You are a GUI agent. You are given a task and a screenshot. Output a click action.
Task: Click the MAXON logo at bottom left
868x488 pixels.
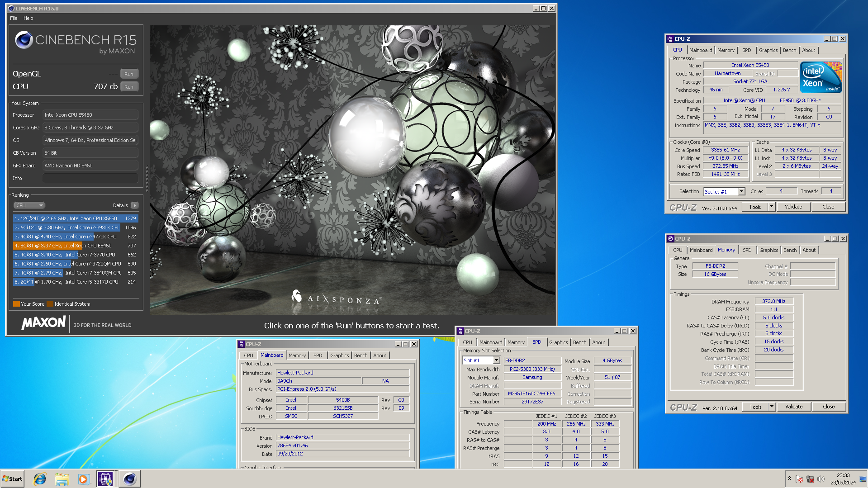43,322
